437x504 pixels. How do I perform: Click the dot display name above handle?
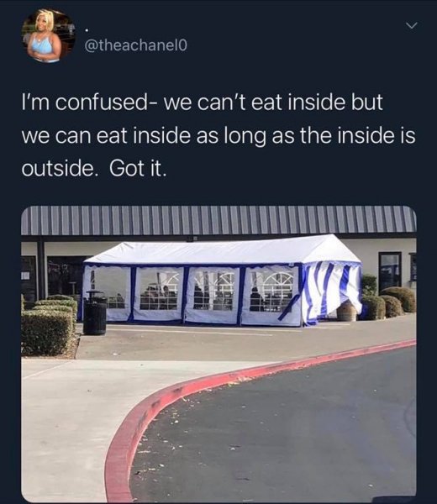pyautogui.click(x=87, y=30)
